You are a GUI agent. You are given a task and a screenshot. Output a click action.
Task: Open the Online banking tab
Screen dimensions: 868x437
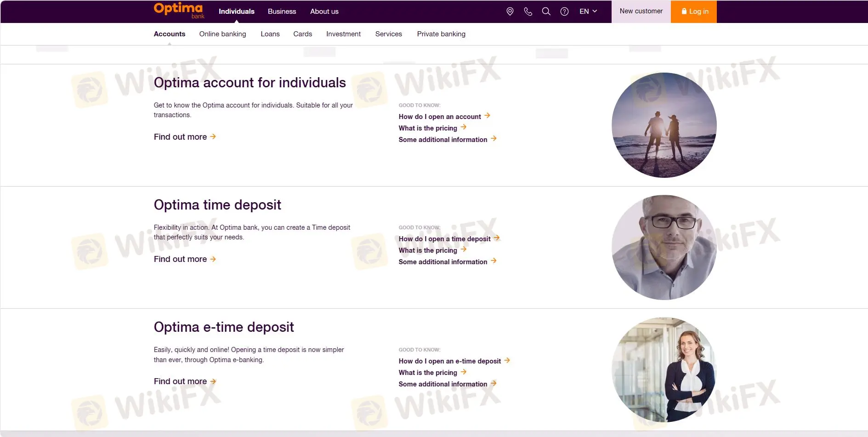(x=223, y=34)
